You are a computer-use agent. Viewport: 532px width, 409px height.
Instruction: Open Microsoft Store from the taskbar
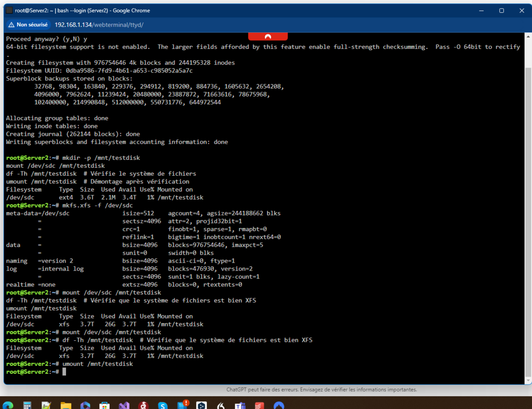coord(104,405)
